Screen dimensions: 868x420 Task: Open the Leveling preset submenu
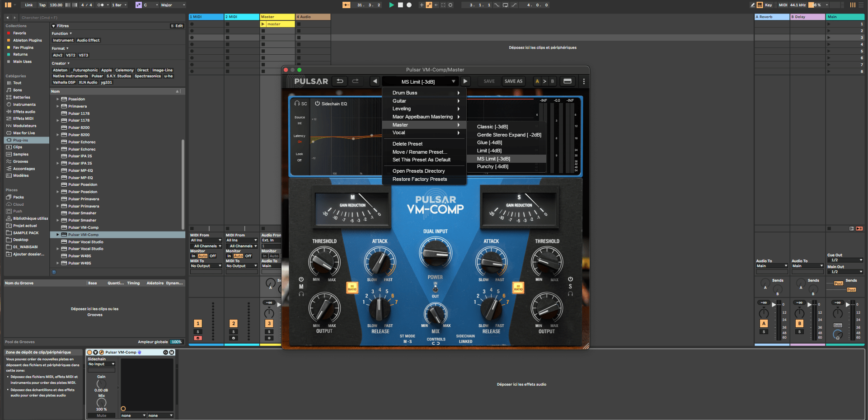(x=424, y=109)
